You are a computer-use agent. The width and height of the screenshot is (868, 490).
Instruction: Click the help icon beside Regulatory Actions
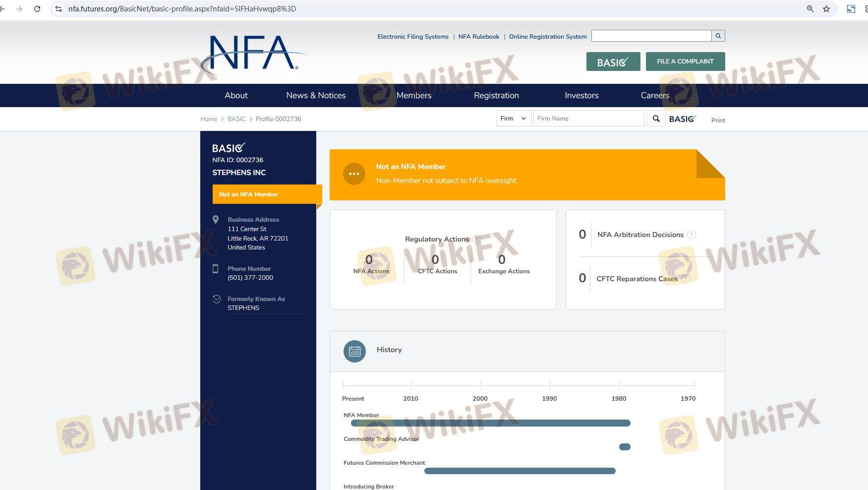click(x=476, y=239)
